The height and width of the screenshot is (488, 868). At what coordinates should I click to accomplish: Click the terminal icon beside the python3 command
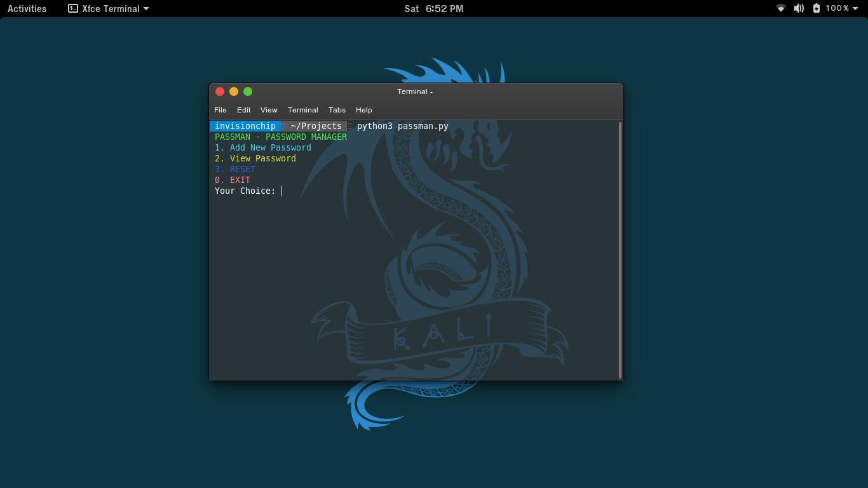pyautogui.click(x=350, y=126)
